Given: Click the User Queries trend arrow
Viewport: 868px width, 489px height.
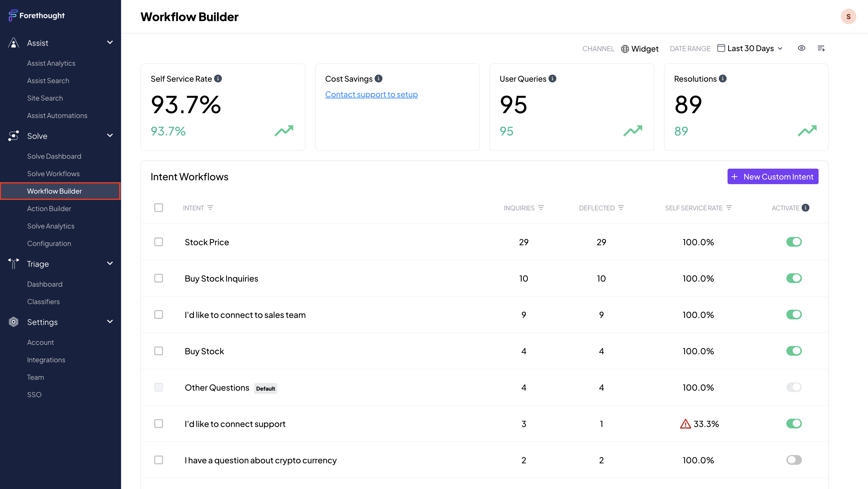Looking at the screenshot, I should [x=633, y=131].
